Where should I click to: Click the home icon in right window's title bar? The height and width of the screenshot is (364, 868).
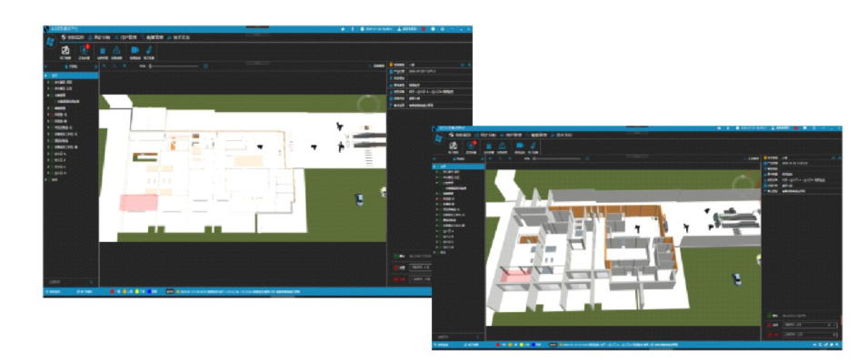[719, 128]
